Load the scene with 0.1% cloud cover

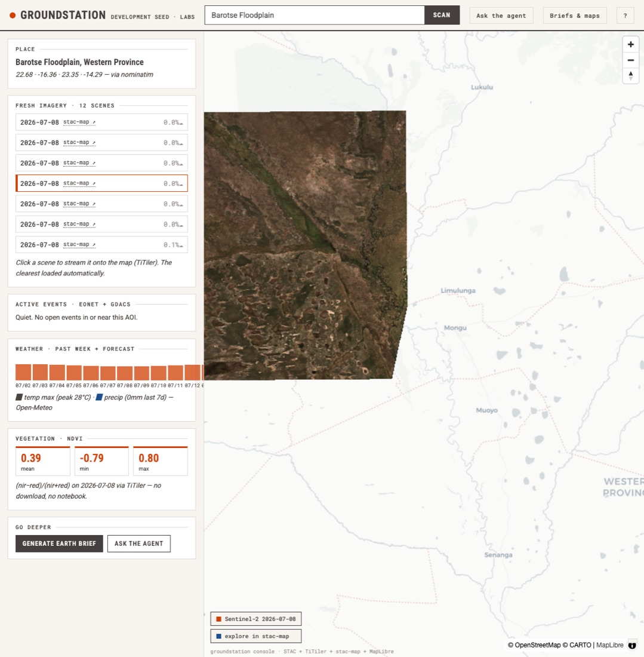point(101,245)
